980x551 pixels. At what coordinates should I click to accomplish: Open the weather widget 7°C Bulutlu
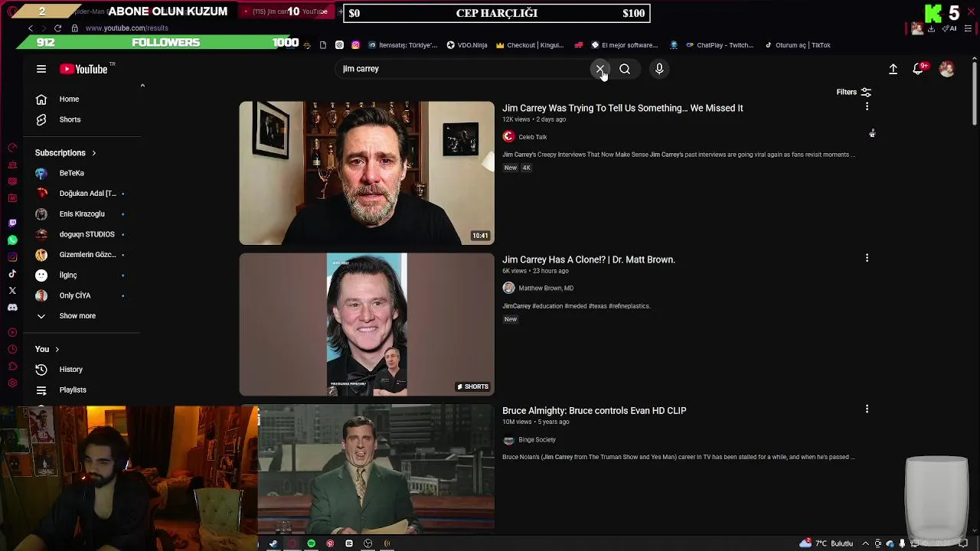click(x=825, y=543)
